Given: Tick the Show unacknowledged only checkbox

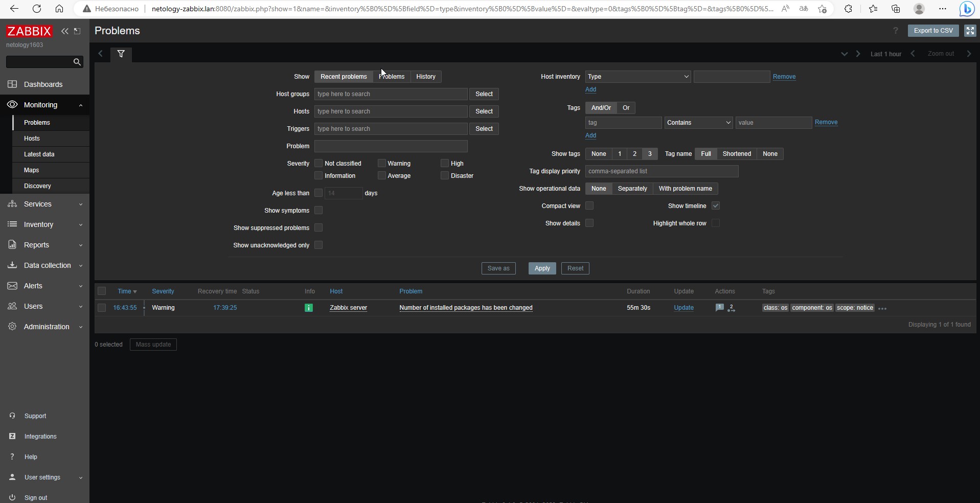Looking at the screenshot, I should pos(318,245).
